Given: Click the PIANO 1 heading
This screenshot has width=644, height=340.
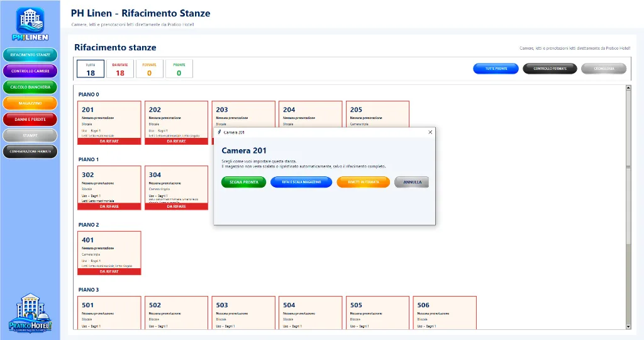Looking at the screenshot, I should pos(89,159).
